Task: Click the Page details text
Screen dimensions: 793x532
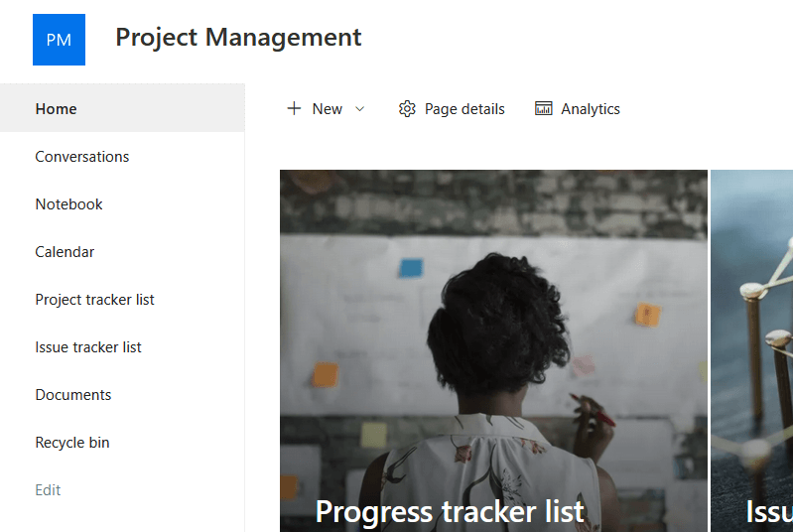Action: click(x=464, y=109)
